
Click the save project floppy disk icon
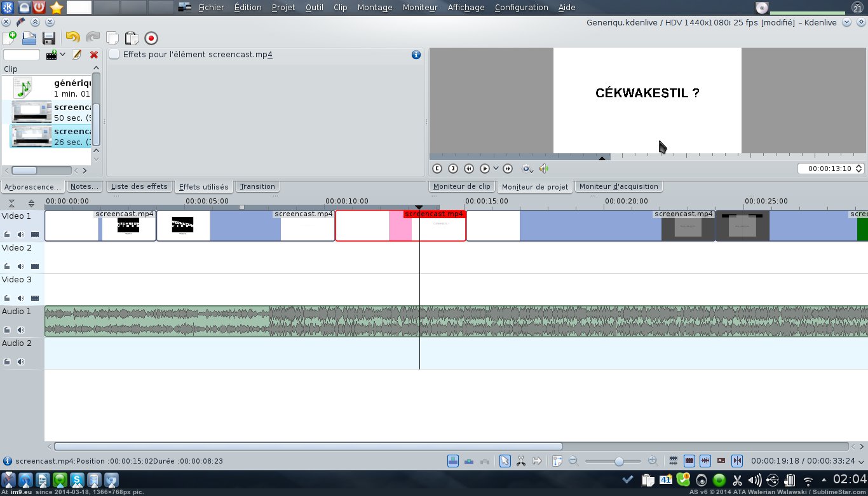point(48,38)
